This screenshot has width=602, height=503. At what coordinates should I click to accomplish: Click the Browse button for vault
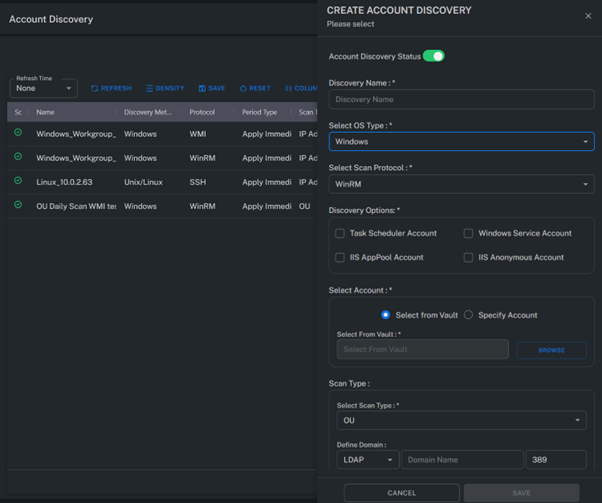pos(551,350)
